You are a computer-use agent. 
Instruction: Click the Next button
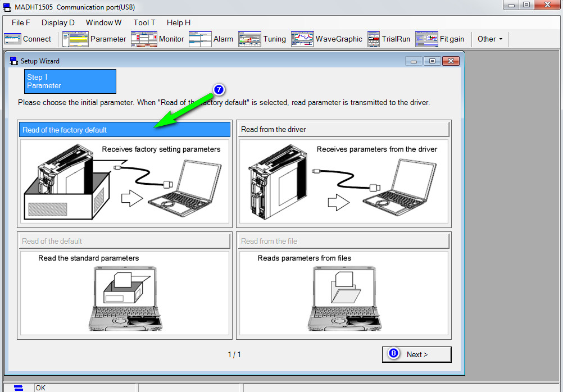(x=416, y=354)
